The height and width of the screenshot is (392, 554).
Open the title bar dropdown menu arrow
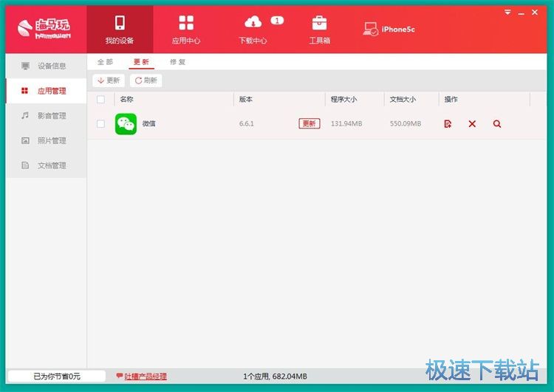507,13
